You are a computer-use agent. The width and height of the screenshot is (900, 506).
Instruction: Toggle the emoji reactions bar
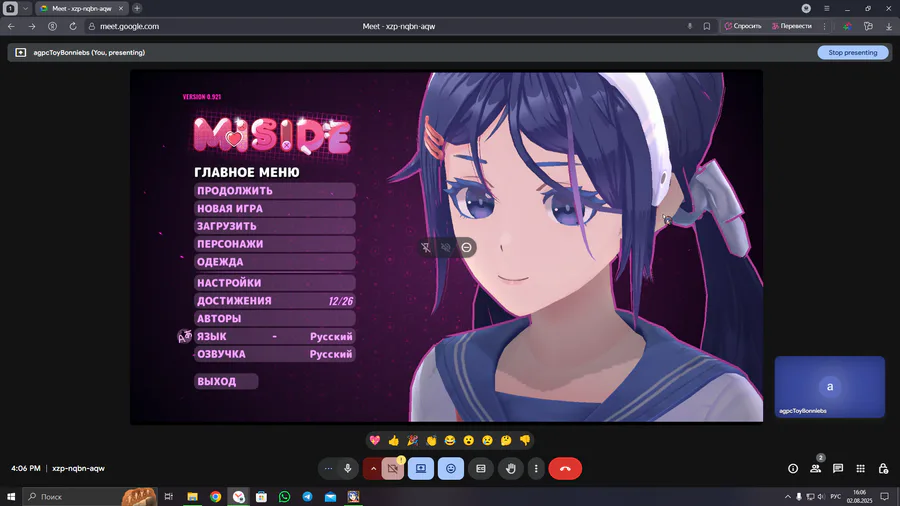tap(451, 469)
